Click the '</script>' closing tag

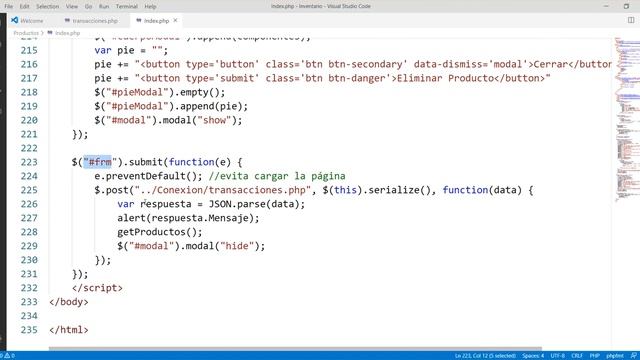(x=97, y=288)
